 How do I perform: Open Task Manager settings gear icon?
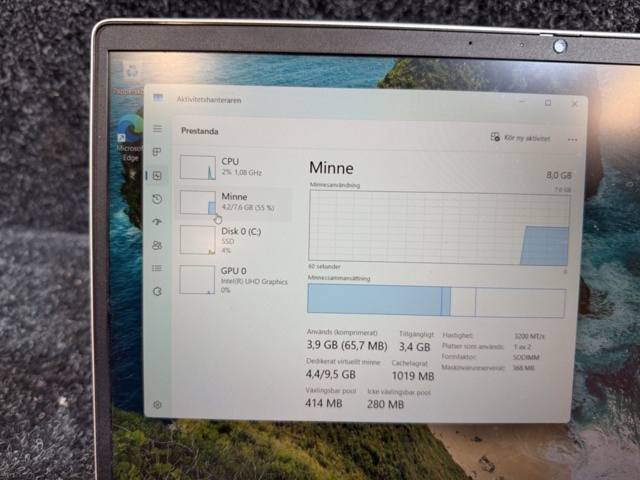point(158,405)
